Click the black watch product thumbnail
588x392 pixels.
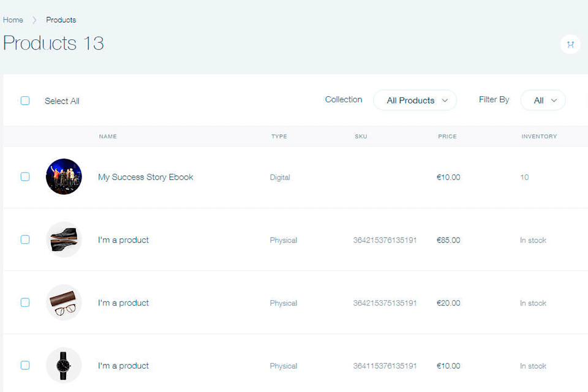pyautogui.click(x=64, y=366)
